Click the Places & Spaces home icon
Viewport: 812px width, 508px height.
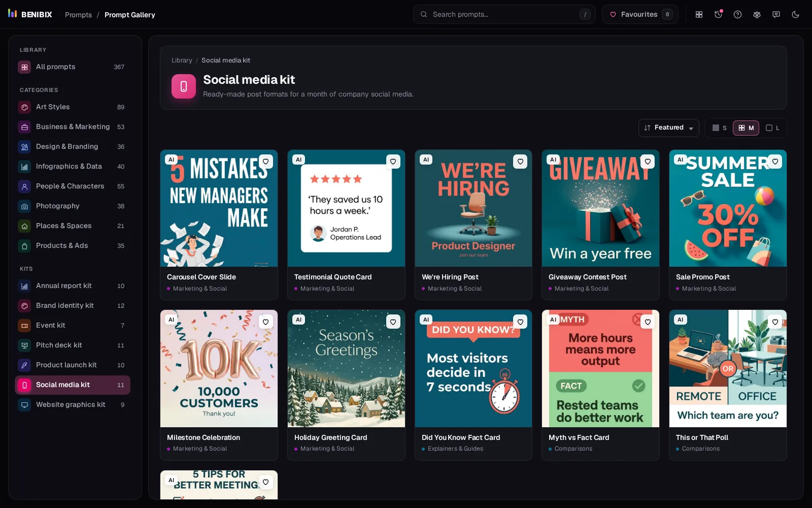point(24,226)
